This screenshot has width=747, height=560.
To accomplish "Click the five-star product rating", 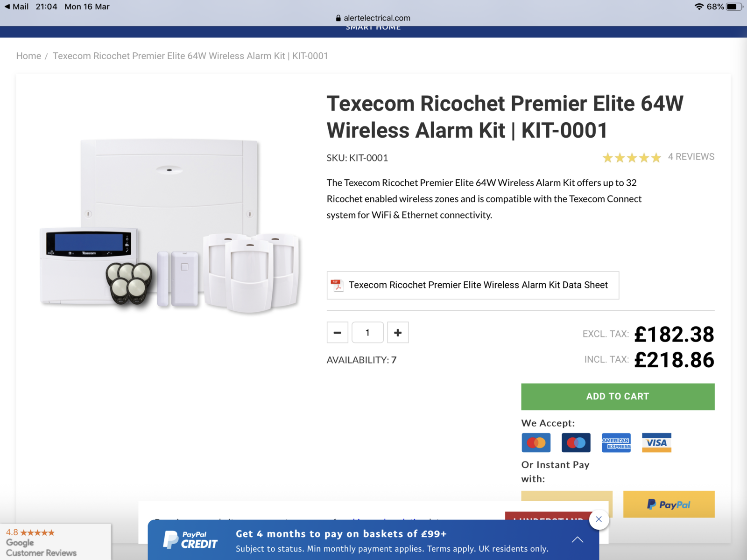I will 632,158.
